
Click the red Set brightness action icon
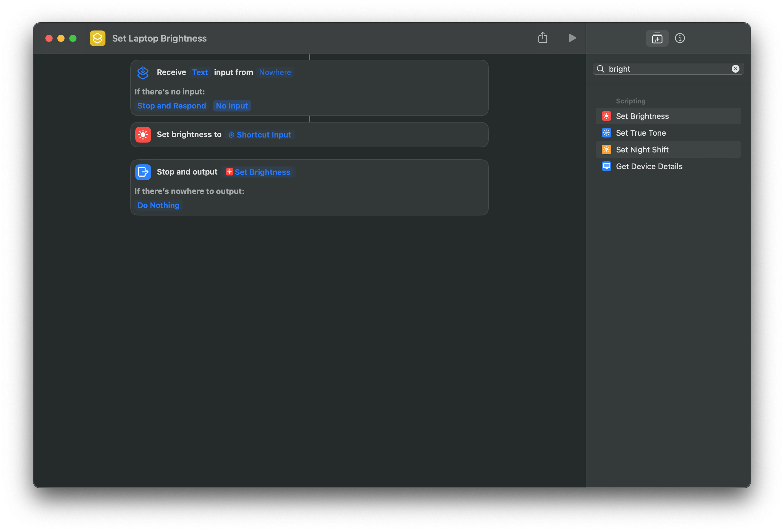pyautogui.click(x=143, y=135)
